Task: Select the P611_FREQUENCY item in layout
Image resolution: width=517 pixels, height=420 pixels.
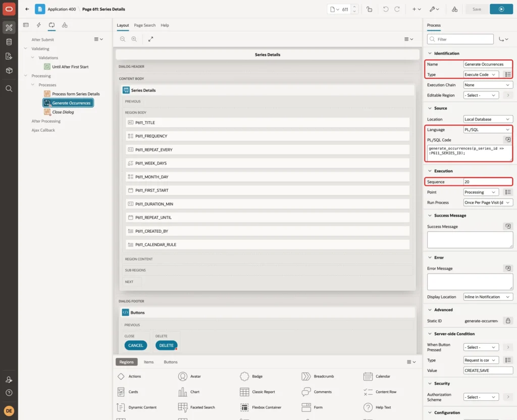Action: tap(268, 136)
